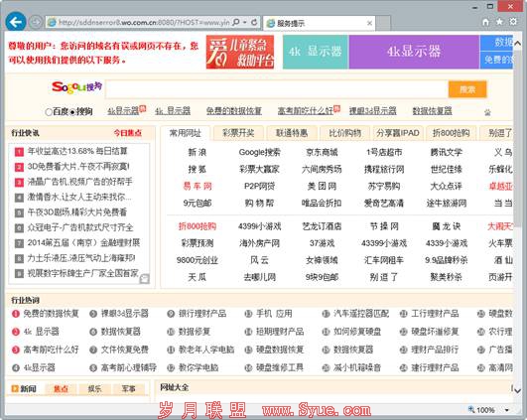Switch to the 折800抢购 tab
The image size is (527, 420).
click(451, 133)
